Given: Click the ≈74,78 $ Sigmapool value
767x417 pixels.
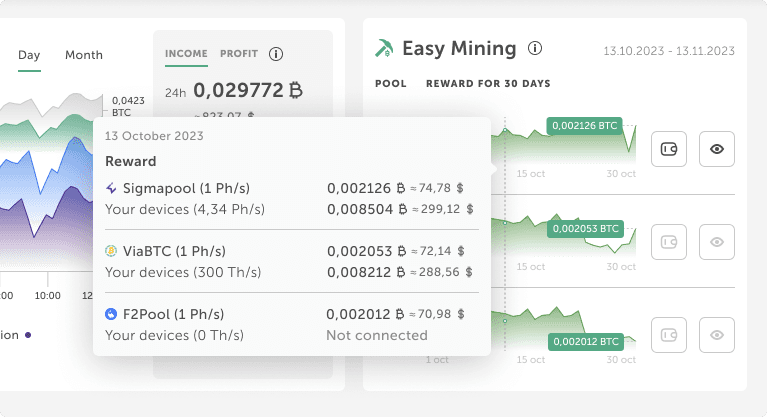Looking at the screenshot, I should coord(436,188).
